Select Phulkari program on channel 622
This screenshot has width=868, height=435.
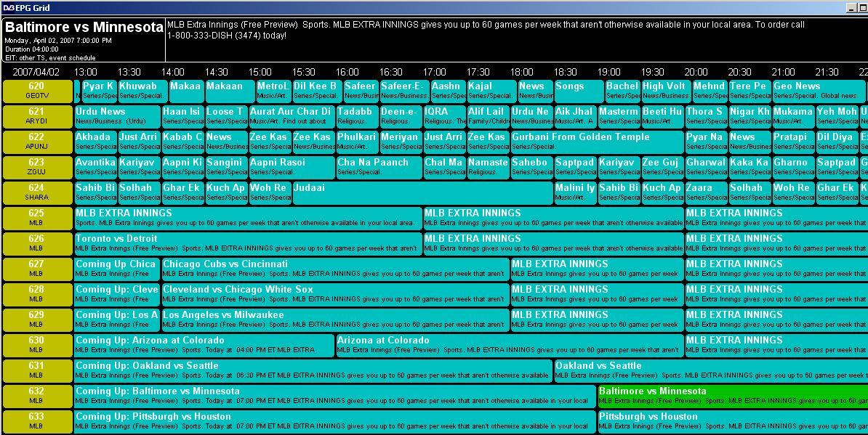pyautogui.click(x=357, y=142)
